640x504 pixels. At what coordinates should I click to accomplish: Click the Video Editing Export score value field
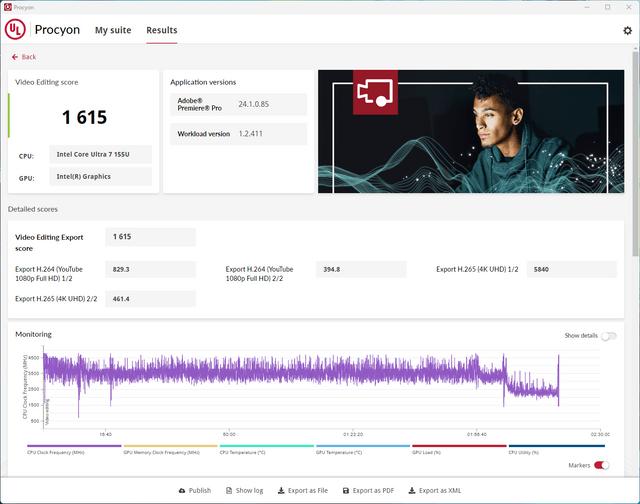[x=150, y=237]
